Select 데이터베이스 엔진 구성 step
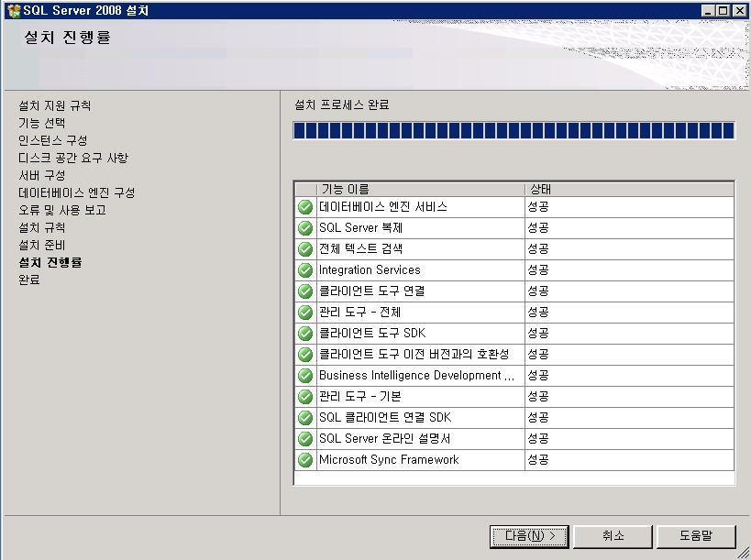This screenshot has height=560, width=751. (x=77, y=192)
